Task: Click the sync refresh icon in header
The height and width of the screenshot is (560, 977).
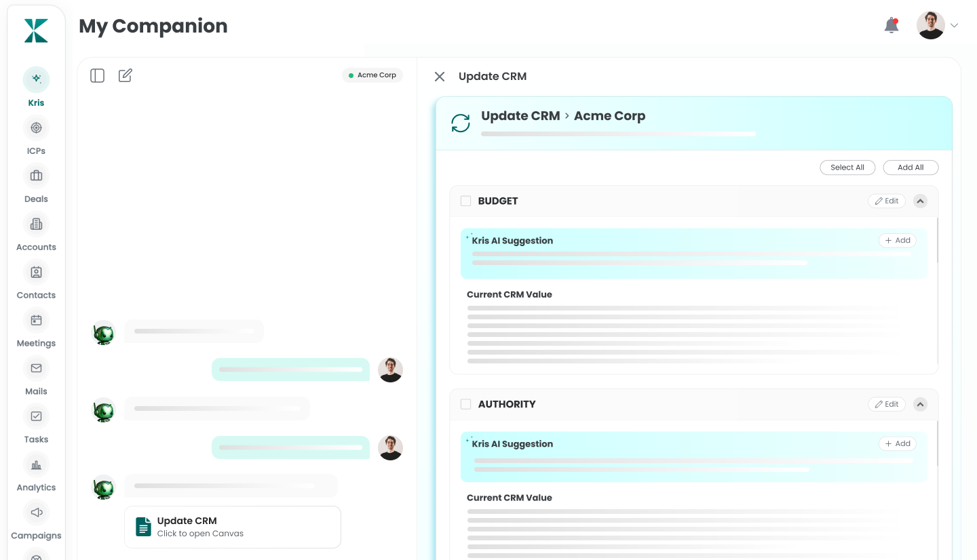Action: (461, 123)
